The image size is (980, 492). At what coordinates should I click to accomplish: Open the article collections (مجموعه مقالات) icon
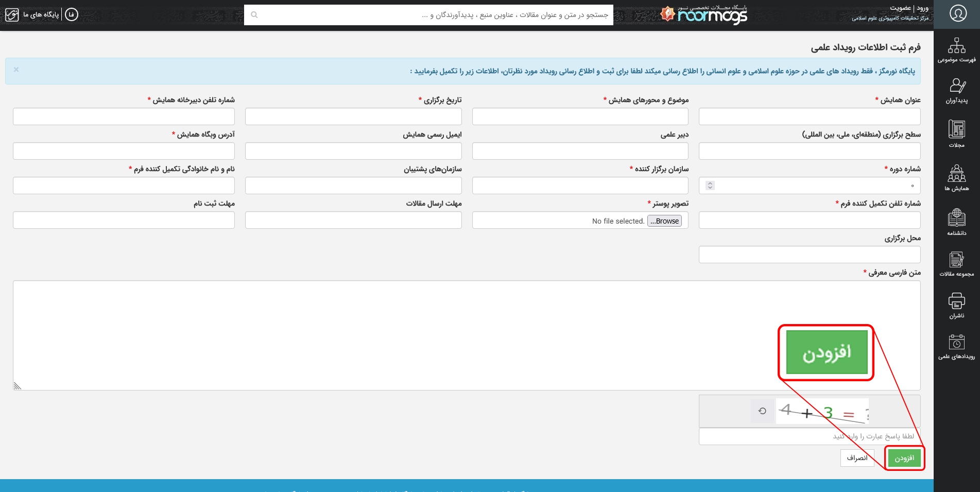pos(956,264)
